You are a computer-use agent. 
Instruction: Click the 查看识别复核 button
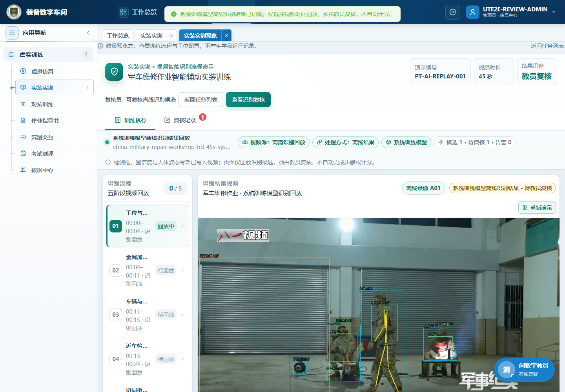click(248, 100)
